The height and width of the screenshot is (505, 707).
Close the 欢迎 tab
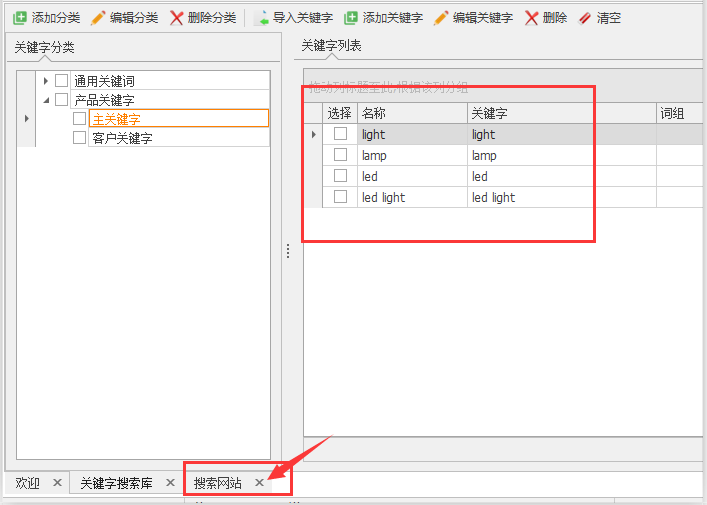[x=57, y=482]
